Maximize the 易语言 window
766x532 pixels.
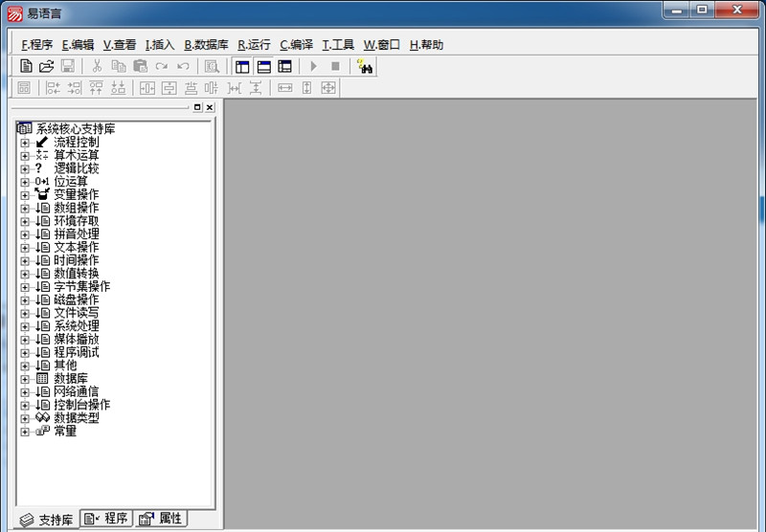pos(702,10)
